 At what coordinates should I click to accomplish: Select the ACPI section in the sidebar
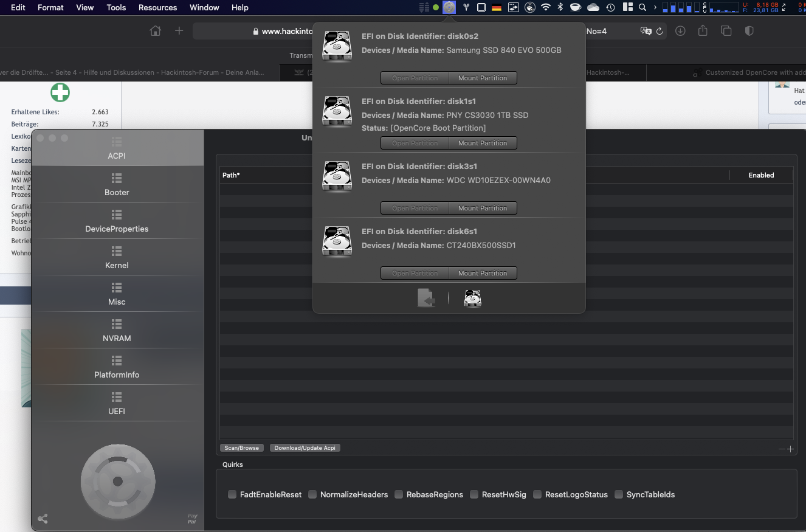[x=117, y=148]
